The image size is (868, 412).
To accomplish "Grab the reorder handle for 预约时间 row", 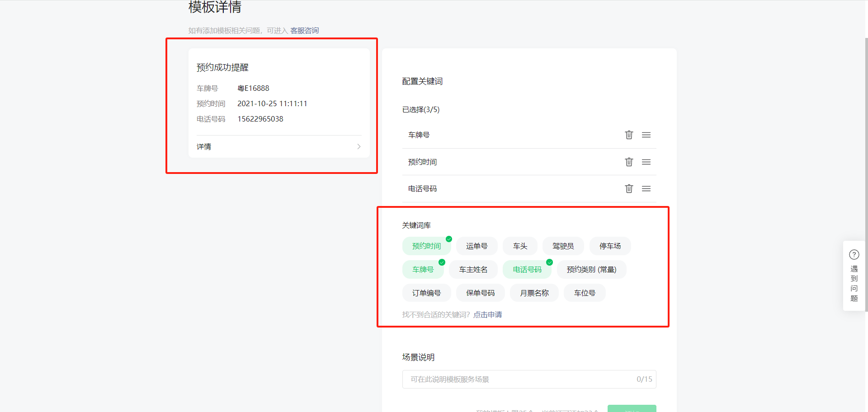I will pyautogui.click(x=646, y=162).
